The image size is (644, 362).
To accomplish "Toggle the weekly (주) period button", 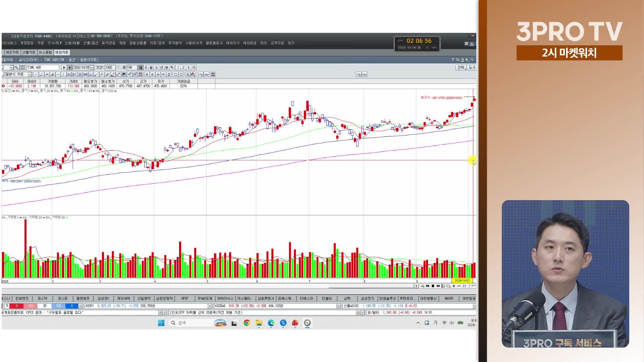I will point(146,67).
